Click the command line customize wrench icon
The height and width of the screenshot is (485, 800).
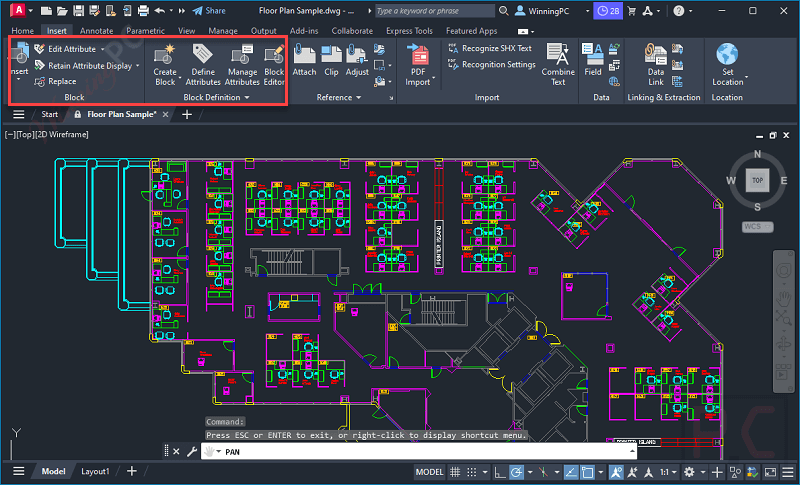[x=192, y=451]
